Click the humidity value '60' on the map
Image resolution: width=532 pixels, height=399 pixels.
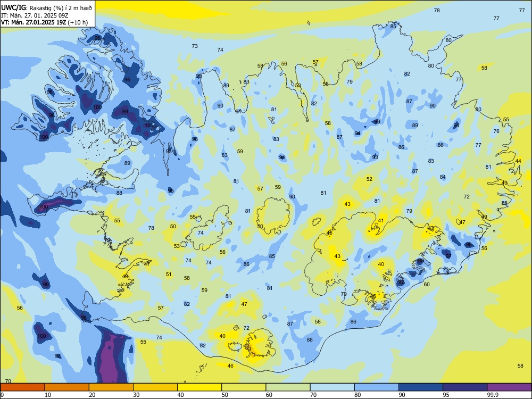pyautogui.click(x=427, y=284)
